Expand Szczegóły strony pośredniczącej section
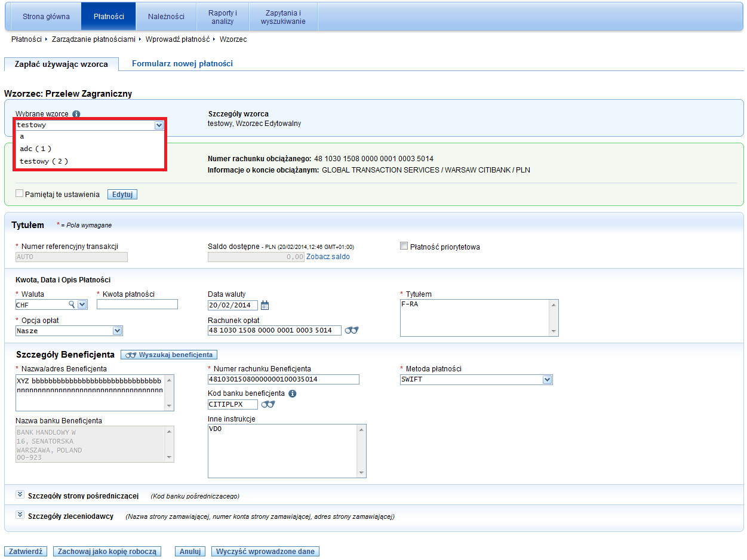 tap(20, 494)
